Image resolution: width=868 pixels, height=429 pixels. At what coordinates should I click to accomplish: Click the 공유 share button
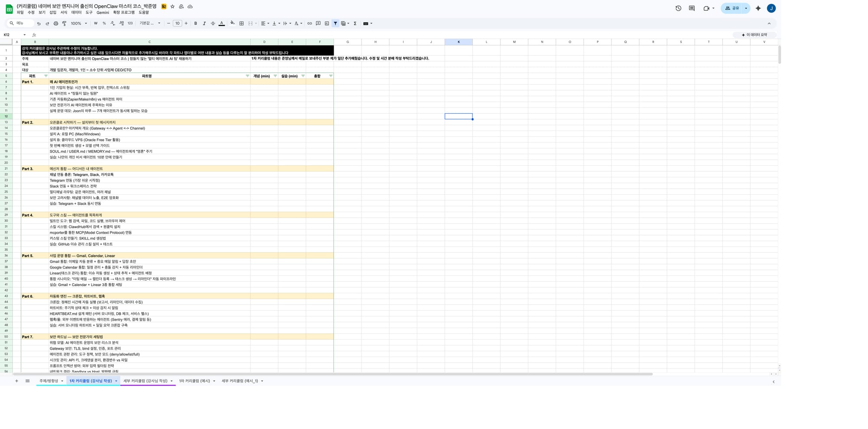[732, 8]
